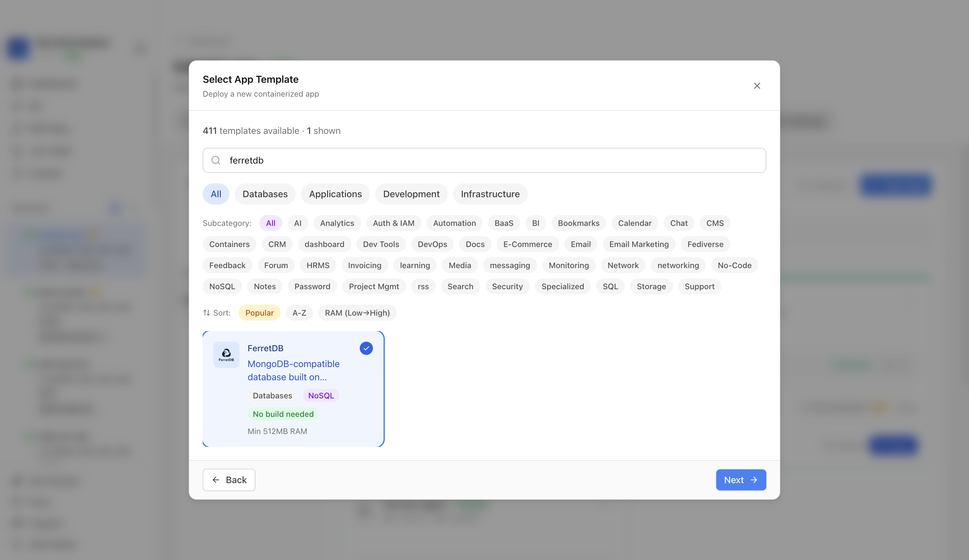This screenshot has height=560, width=969.
Task: Filter by Bookmarks subcategory
Action: coord(578,223)
